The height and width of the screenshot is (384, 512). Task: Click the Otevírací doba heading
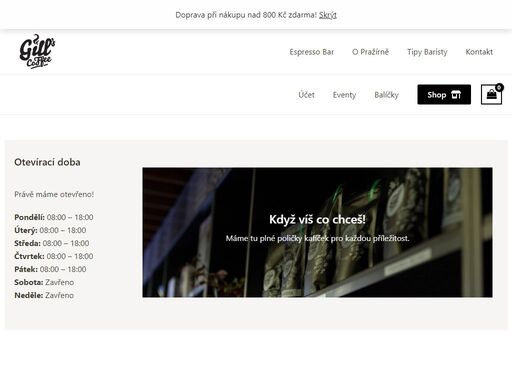pos(47,162)
